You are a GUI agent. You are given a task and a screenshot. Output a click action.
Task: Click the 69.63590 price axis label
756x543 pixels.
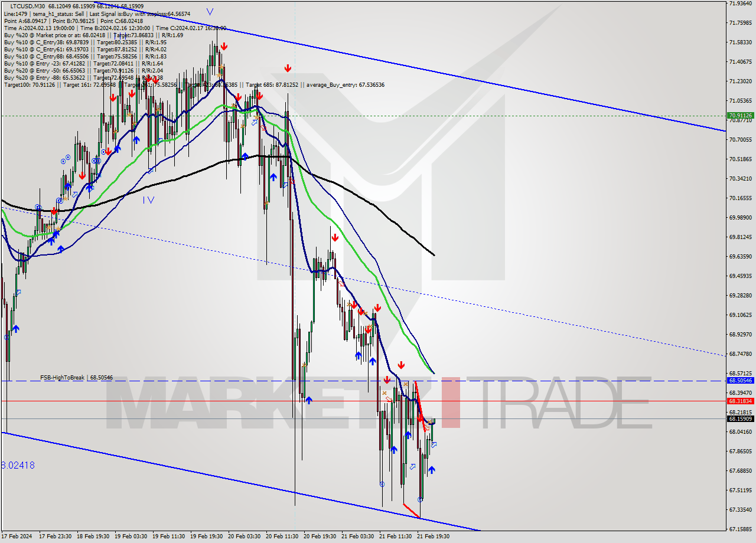pos(741,256)
